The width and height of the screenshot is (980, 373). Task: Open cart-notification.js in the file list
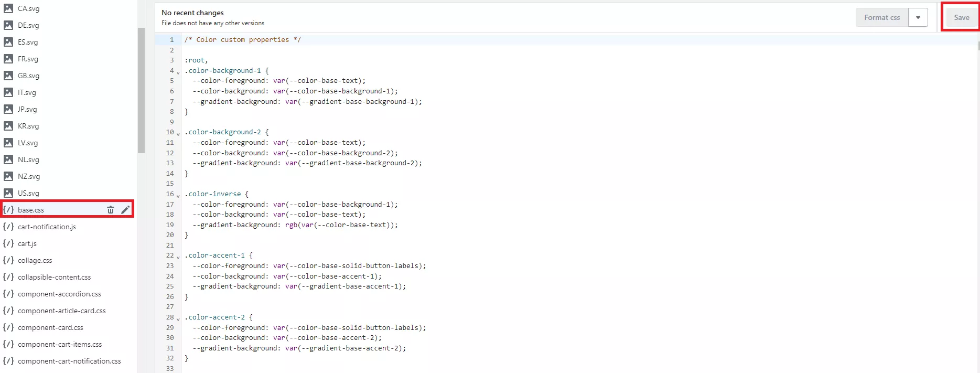47,227
